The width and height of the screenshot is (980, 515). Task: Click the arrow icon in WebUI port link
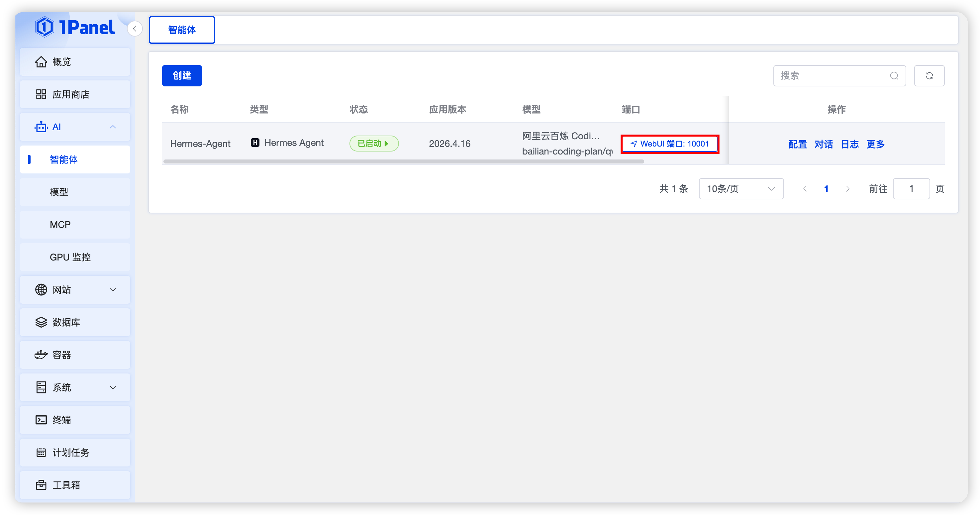click(634, 144)
